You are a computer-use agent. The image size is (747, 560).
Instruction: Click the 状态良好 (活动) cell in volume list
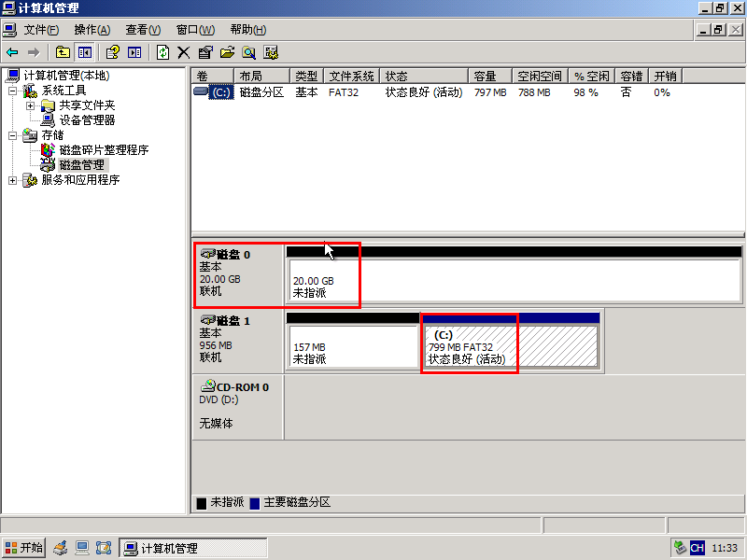pyautogui.click(x=424, y=92)
